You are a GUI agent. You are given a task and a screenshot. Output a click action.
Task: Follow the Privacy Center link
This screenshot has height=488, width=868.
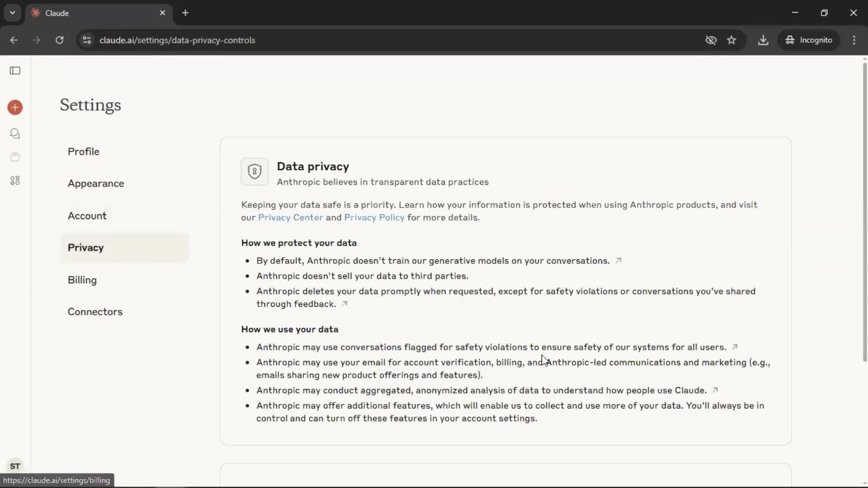(291, 217)
